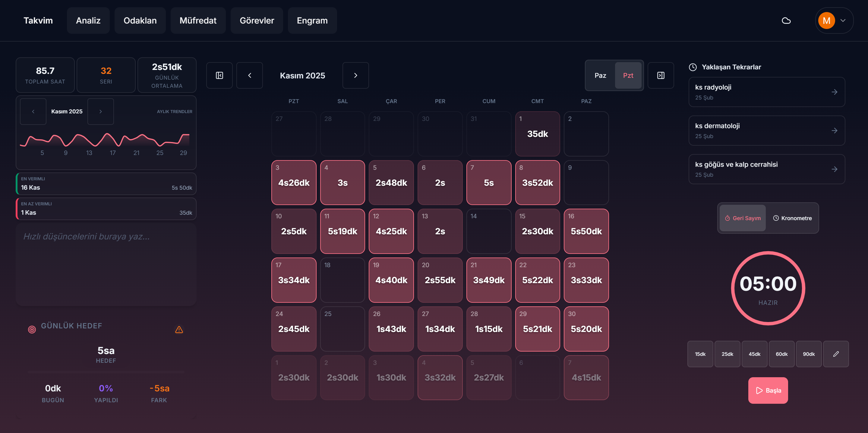The height and width of the screenshot is (433, 868).
Task: Set week start to Pzt
Action: coord(628,75)
